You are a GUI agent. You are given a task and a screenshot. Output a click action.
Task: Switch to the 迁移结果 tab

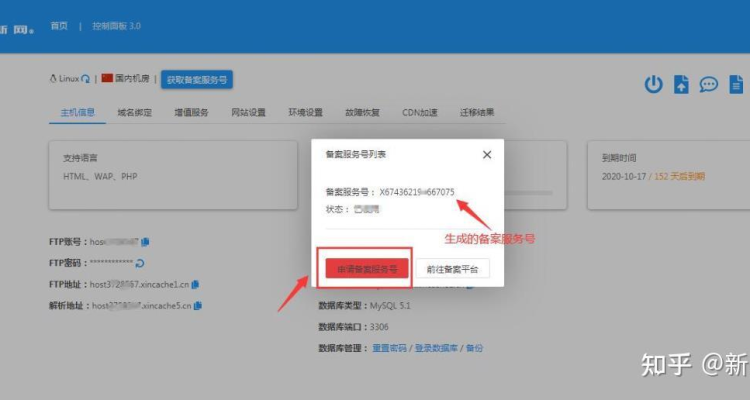click(477, 112)
